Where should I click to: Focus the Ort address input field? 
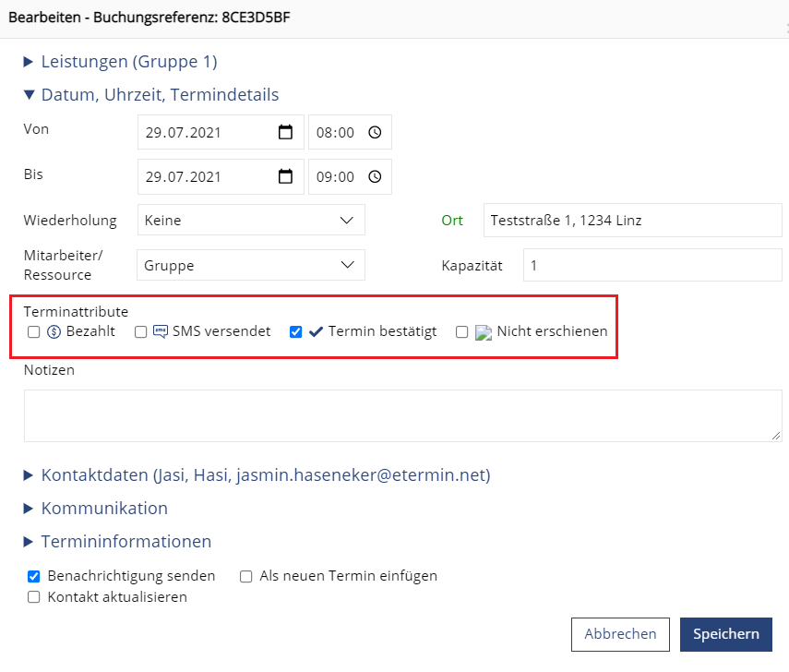pos(633,220)
